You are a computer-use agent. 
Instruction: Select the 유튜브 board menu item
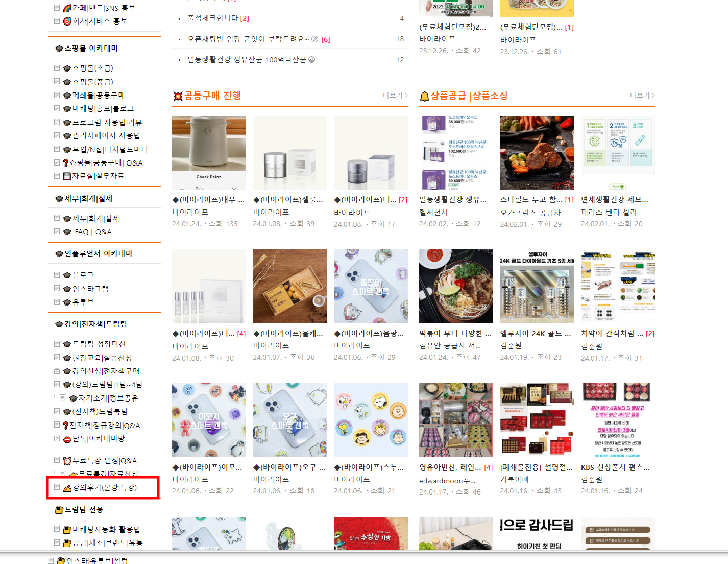point(83,302)
